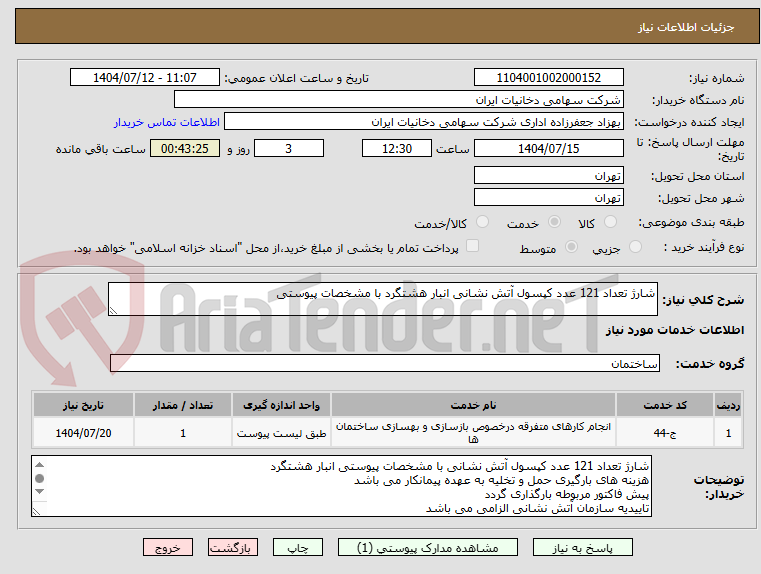Click the resize handle of buyer notes box

point(36,511)
